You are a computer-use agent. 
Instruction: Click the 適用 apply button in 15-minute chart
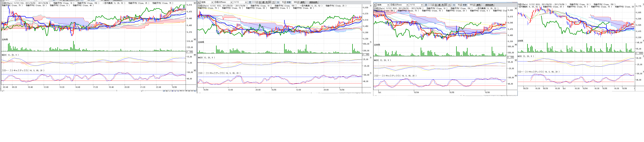click(x=302, y=2)
